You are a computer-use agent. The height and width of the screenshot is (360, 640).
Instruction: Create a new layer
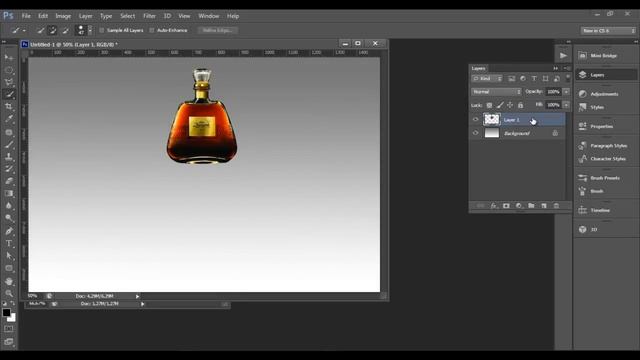point(544,206)
